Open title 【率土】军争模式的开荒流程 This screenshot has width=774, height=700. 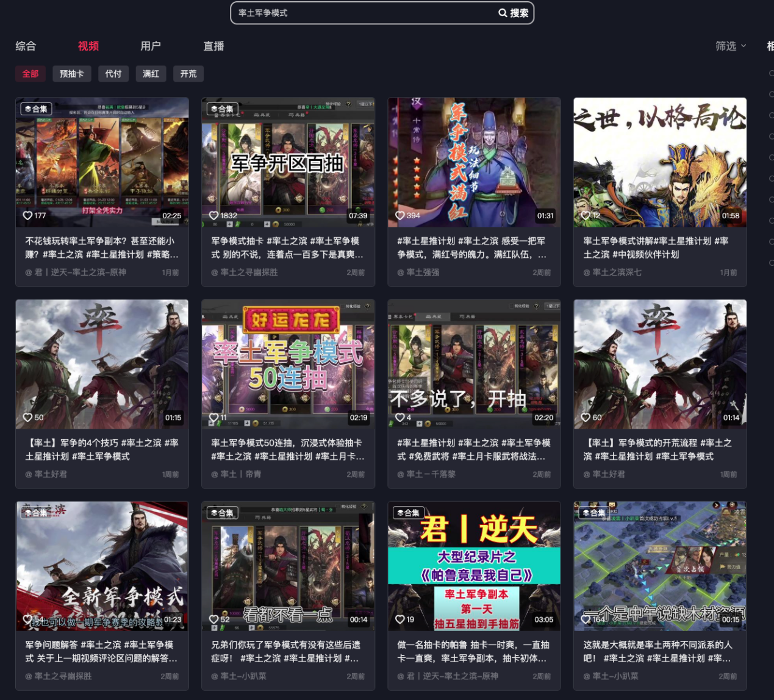(x=658, y=449)
